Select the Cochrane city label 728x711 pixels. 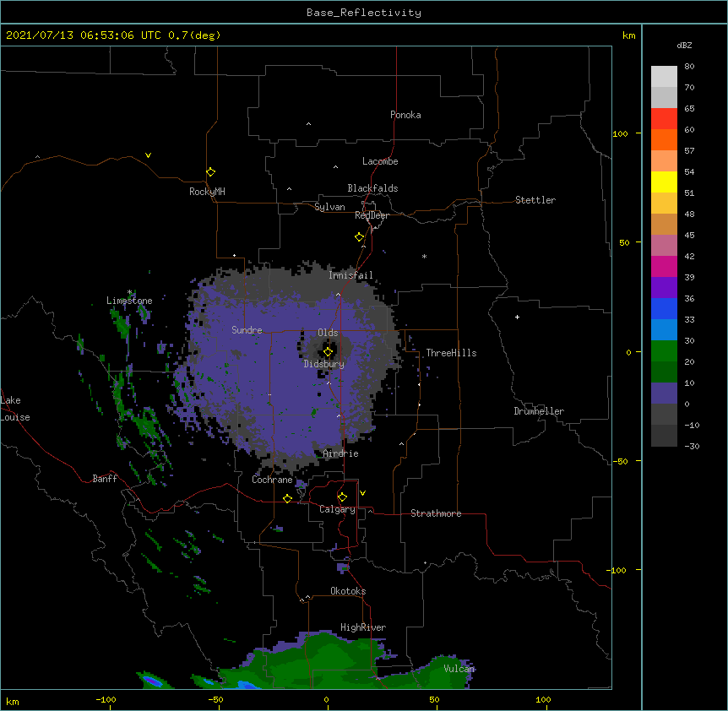pyautogui.click(x=272, y=480)
